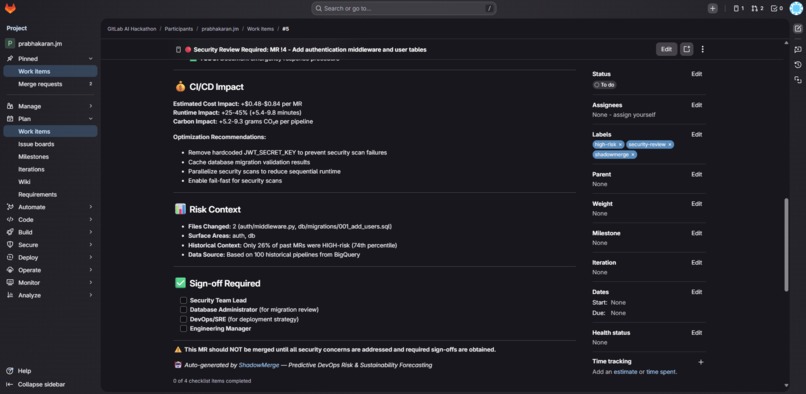Expand the Analyze section chevron
The image size is (806, 394).
91,295
